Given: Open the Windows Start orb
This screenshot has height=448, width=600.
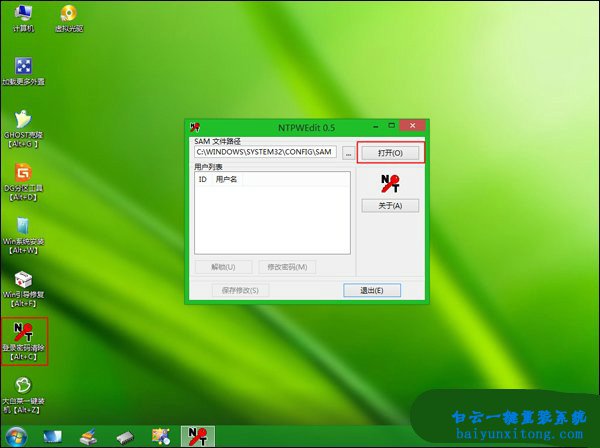Looking at the screenshot, I should (16, 437).
